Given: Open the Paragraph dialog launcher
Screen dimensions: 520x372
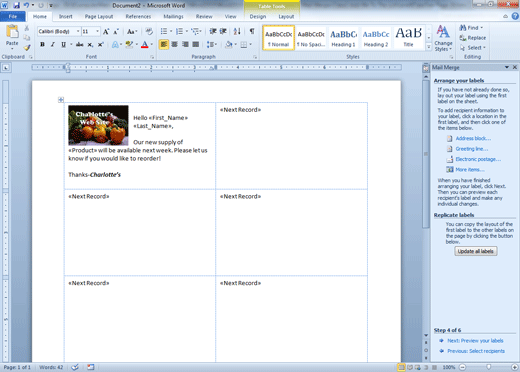Looking at the screenshot, I should pyautogui.click(x=255, y=57).
